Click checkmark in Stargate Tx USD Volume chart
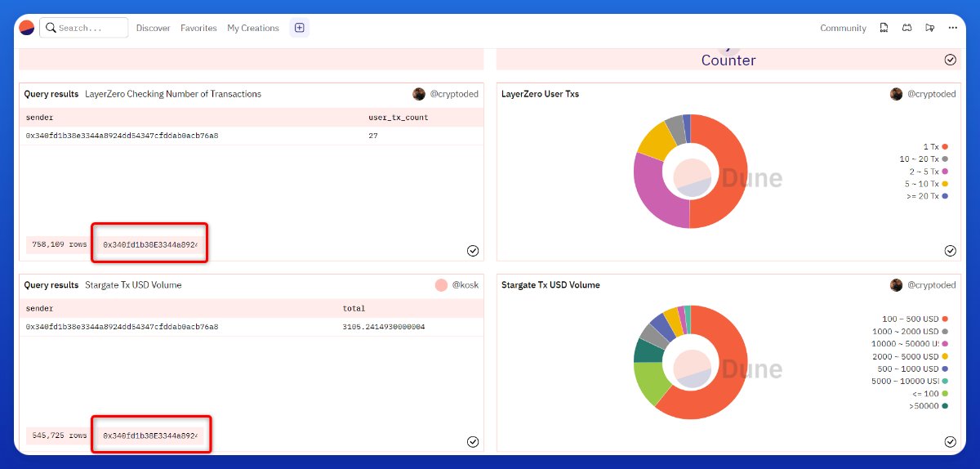The height and width of the screenshot is (469, 980). click(950, 442)
